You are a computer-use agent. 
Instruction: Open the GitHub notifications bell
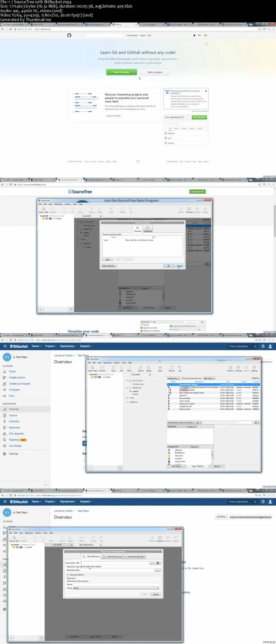coord(194,35)
